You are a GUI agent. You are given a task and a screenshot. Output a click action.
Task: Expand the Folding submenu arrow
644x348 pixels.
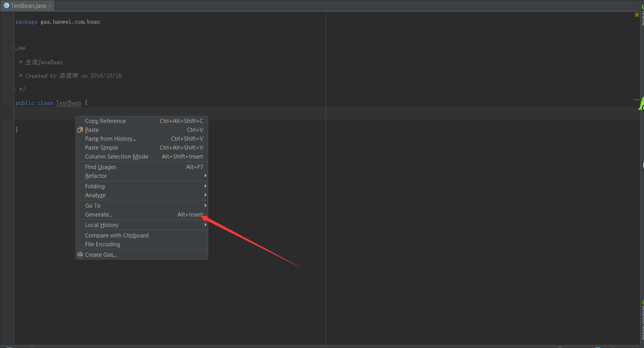(205, 186)
